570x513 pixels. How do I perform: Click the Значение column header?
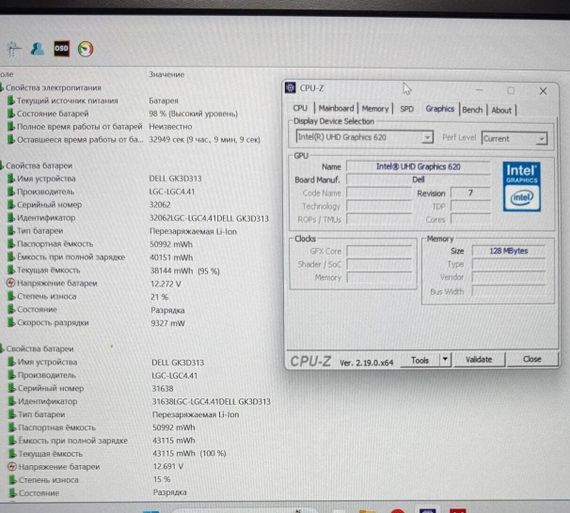tap(166, 74)
